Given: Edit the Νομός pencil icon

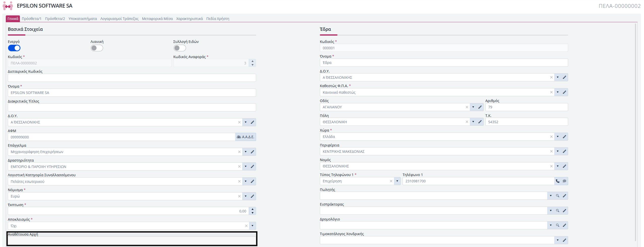Looking at the screenshot, I should pos(564,166).
